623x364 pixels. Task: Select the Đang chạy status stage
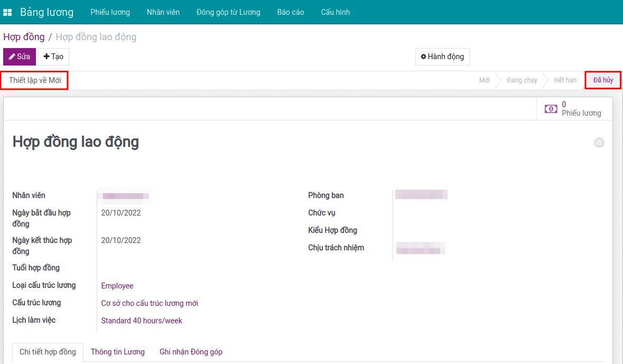(522, 80)
